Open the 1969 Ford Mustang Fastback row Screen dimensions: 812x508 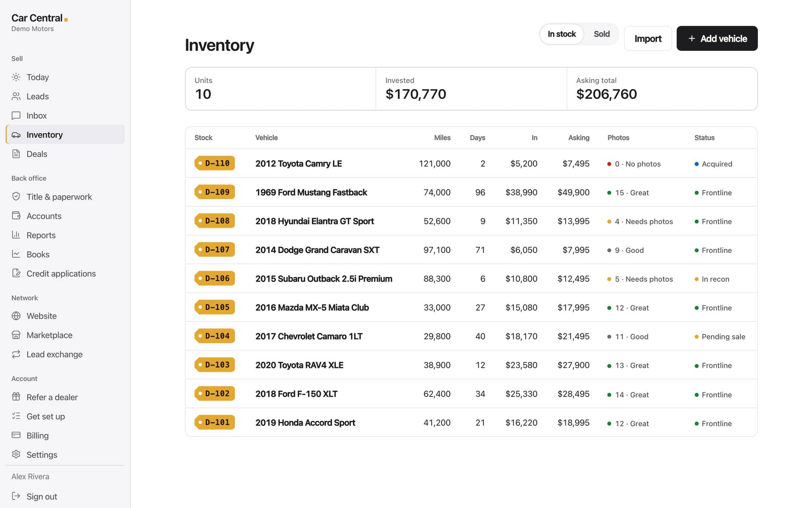coord(471,192)
